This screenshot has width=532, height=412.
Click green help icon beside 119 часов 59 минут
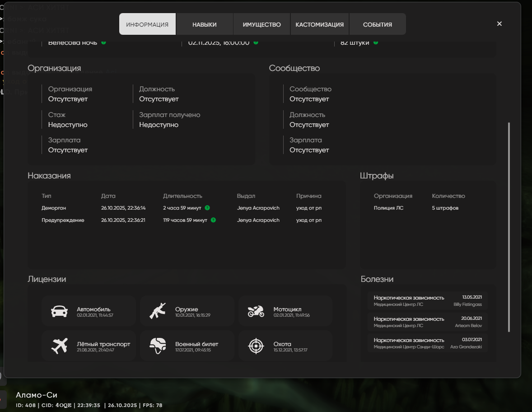coord(213,220)
